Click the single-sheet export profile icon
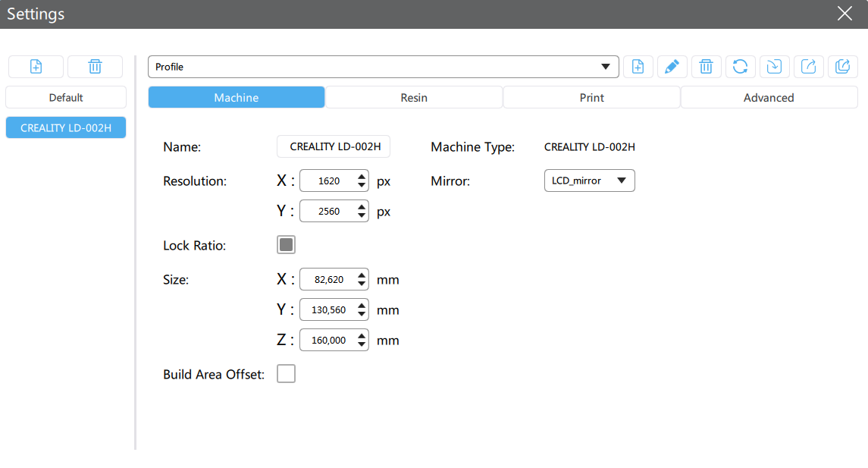Viewport: 868px width, 468px height. pos(808,67)
